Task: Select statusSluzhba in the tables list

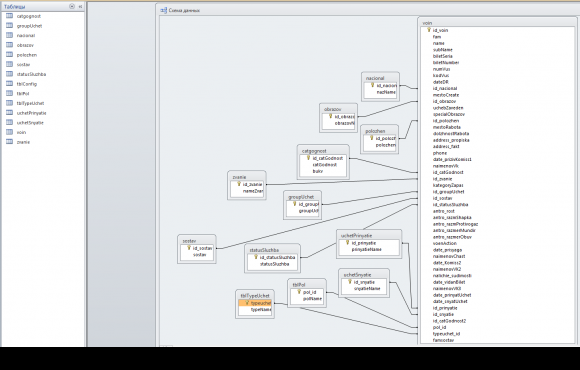Action: (31, 74)
